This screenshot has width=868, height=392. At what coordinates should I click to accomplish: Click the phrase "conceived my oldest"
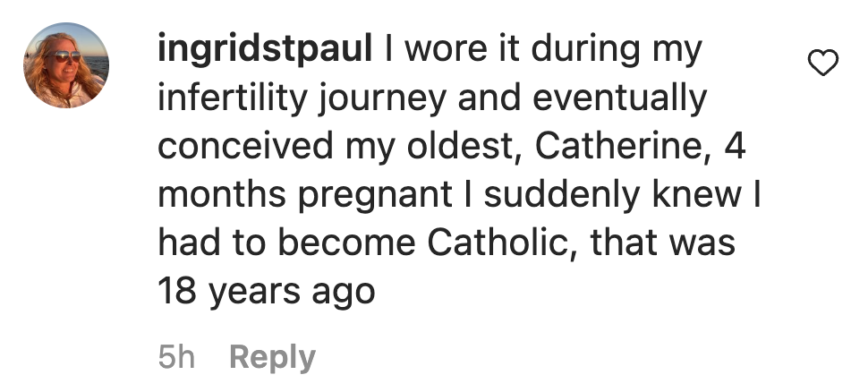(339, 147)
